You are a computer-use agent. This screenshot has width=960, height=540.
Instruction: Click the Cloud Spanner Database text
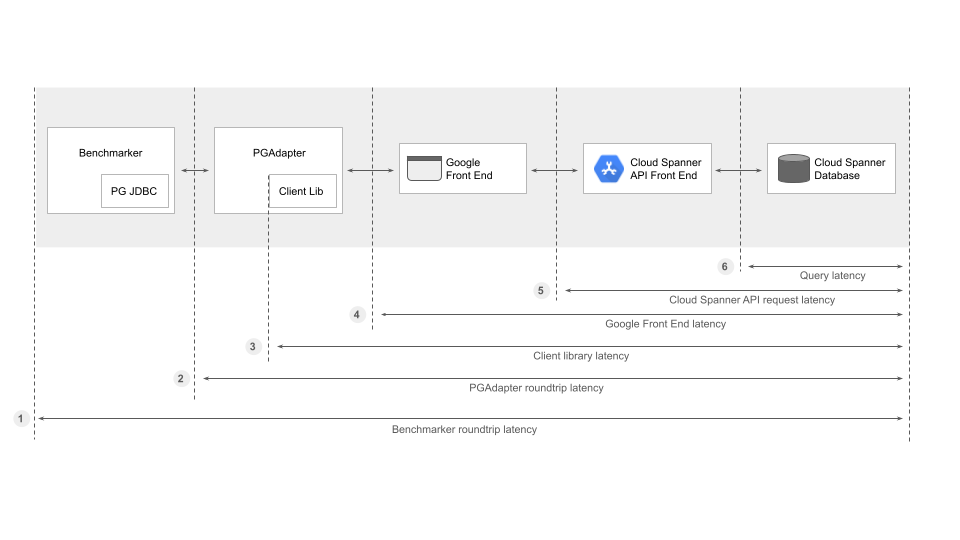[x=849, y=169]
